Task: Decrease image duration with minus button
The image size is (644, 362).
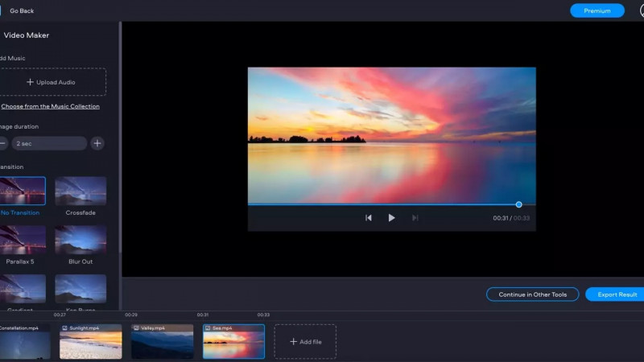Action: pyautogui.click(x=2, y=143)
